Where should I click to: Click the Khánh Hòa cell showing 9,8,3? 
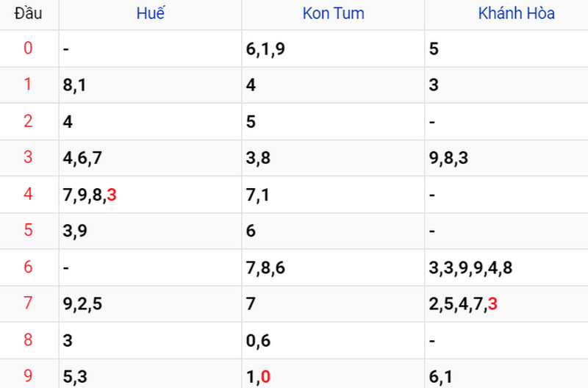point(506,158)
